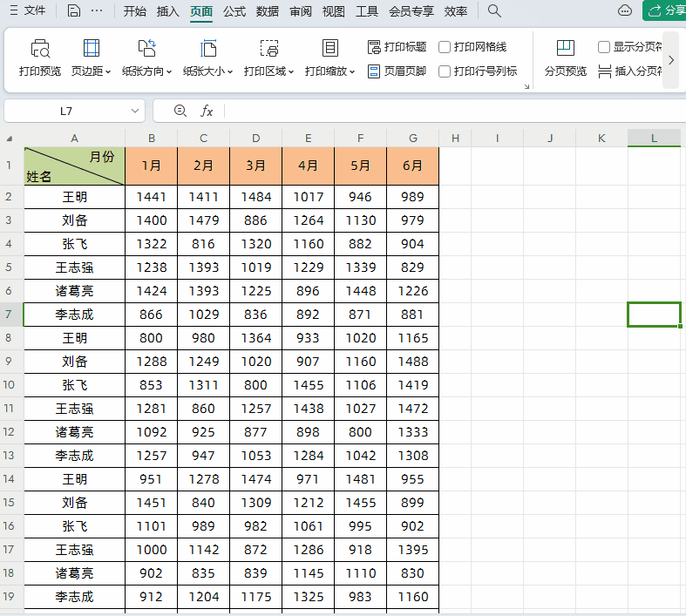Viewport: 686px width, 616px height.
Task: Open the 文件 hamburger menu
Action: pyautogui.click(x=27, y=10)
